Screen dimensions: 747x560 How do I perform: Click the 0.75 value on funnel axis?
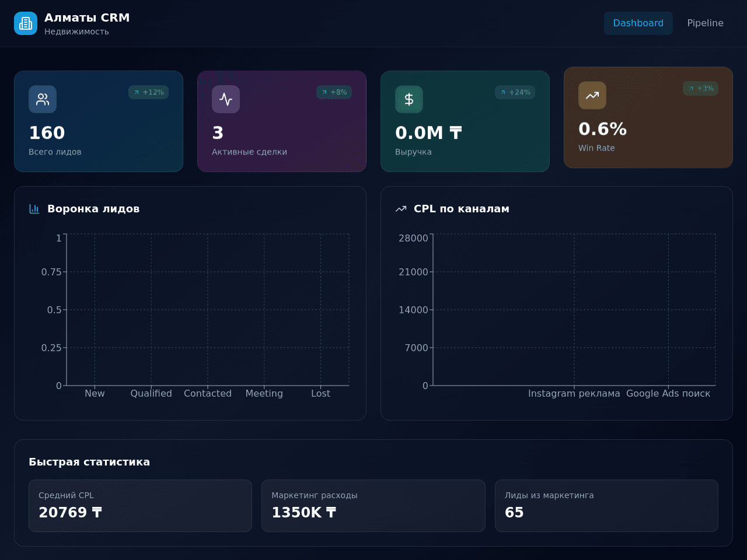[51, 272]
